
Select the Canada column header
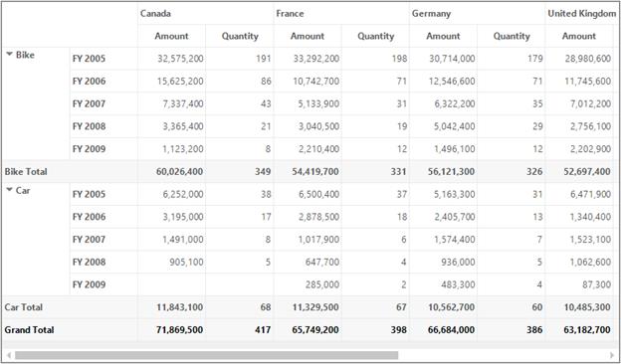(x=155, y=14)
